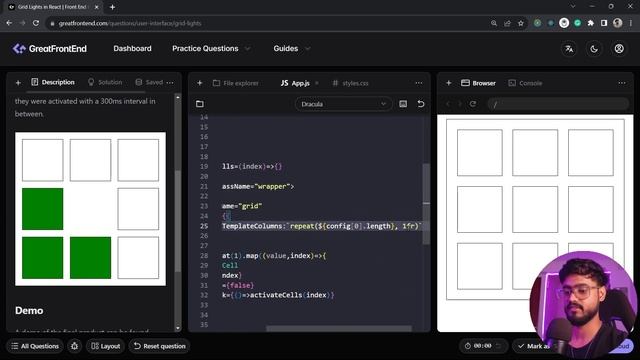640x360 pixels.
Task: Click code line 25 with repeat
Action: pyautogui.click(x=321, y=226)
